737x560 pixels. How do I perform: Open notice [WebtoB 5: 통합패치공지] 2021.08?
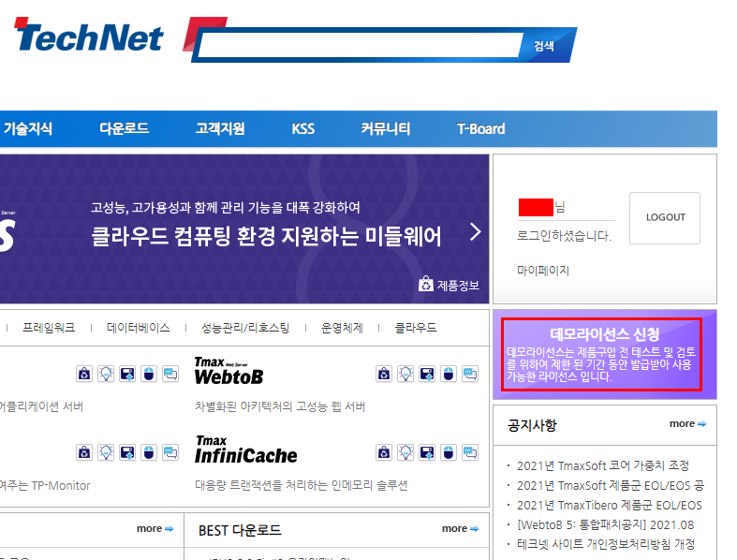[605, 524]
